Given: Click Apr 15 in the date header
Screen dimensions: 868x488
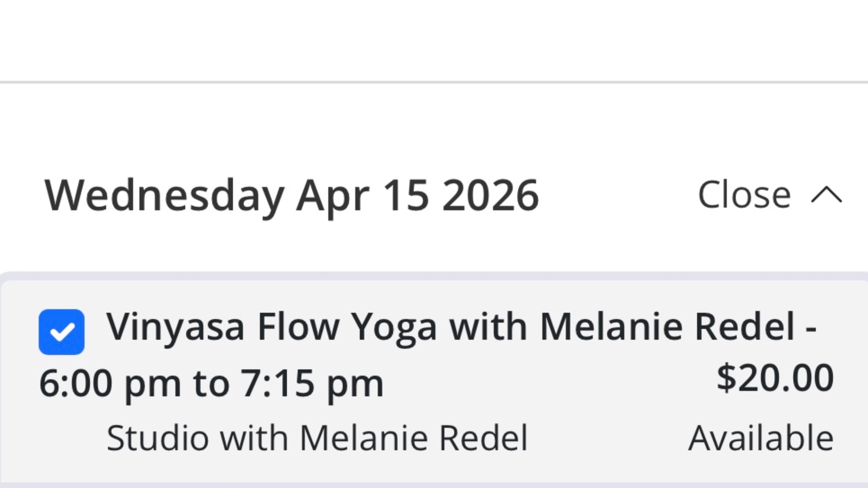Looking at the screenshot, I should pyautogui.click(x=362, y=195).
